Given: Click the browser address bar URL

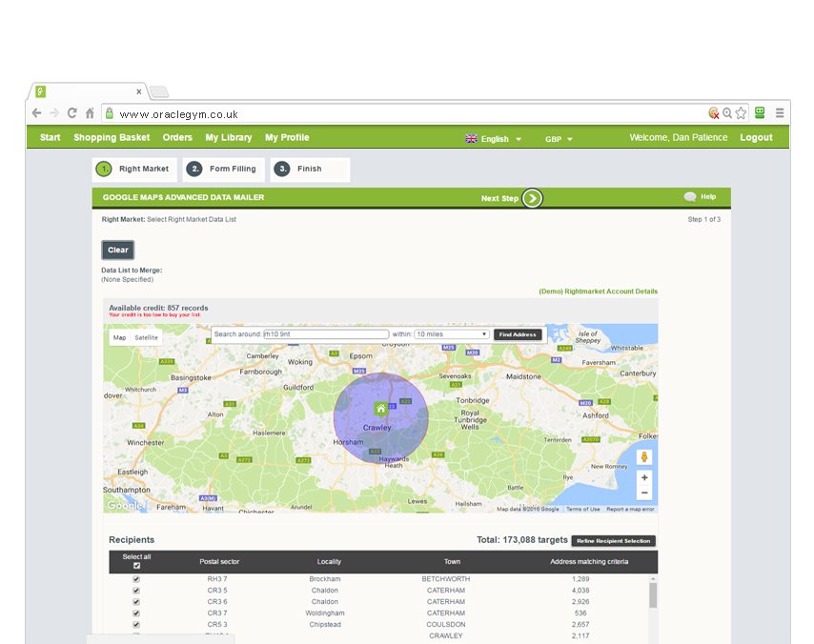Looking at the screenshot, I should tap(178, 114).
